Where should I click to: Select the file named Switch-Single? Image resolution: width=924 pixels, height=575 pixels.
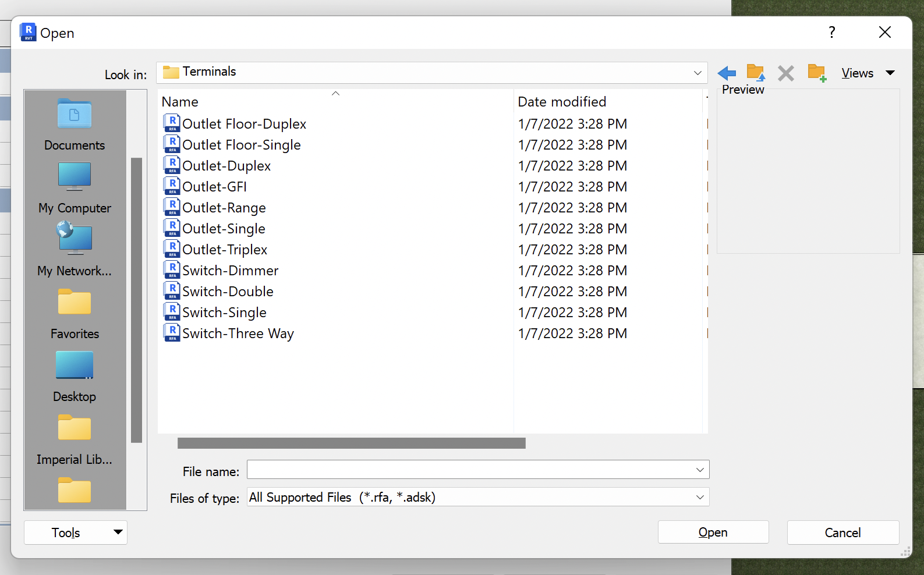click(224, 313)
